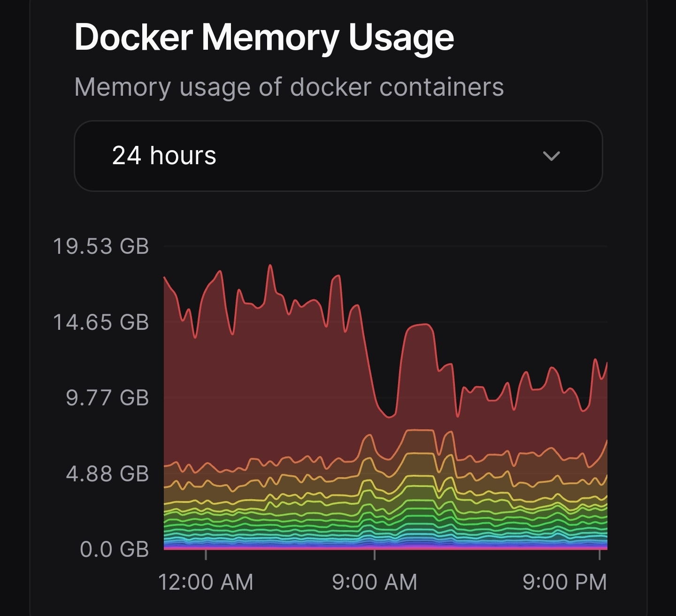This screenshot has width=676, height=616.
Task: Click the 'Memory usage of docker containers' subtitle
Action: [289, 87]
